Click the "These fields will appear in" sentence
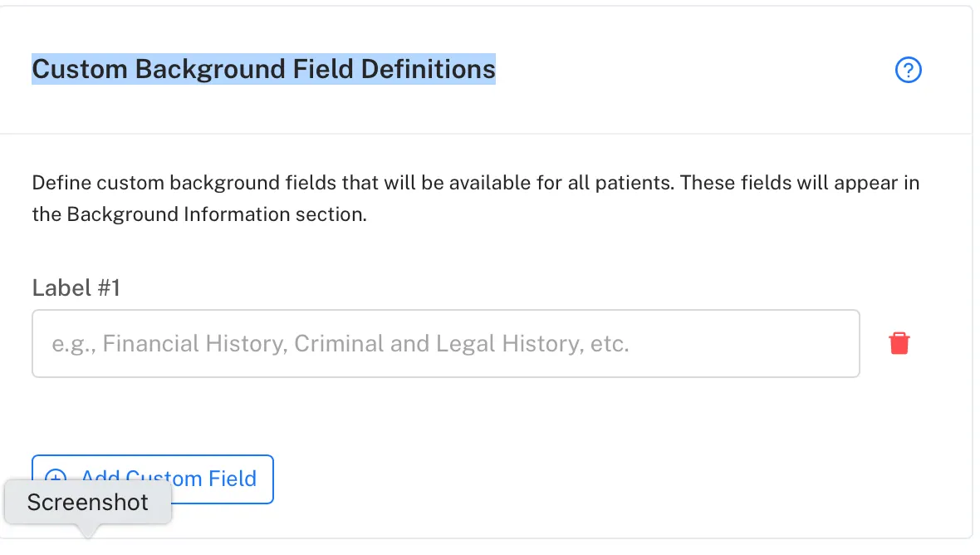Screen dimensions: 980x555 (800, 183)
